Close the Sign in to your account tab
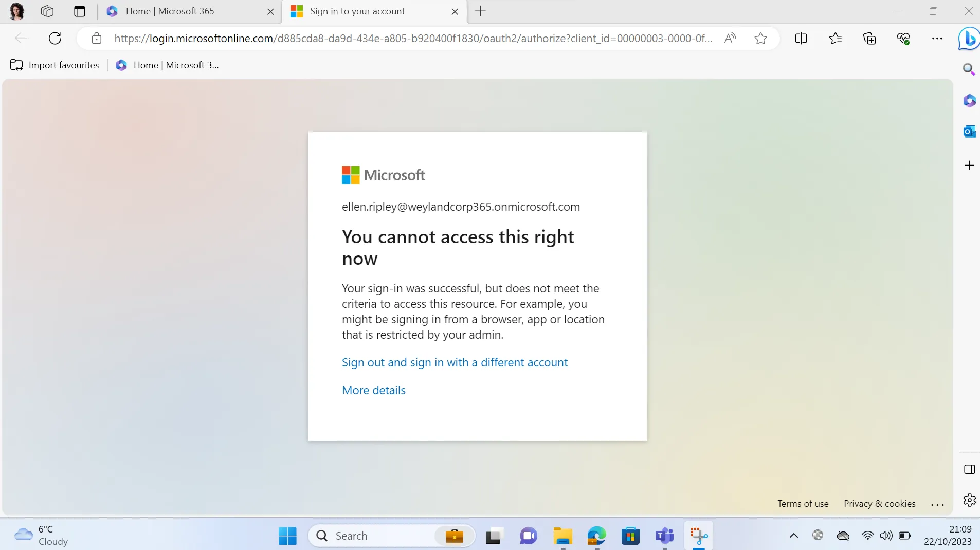 click(x=455, y=11)
